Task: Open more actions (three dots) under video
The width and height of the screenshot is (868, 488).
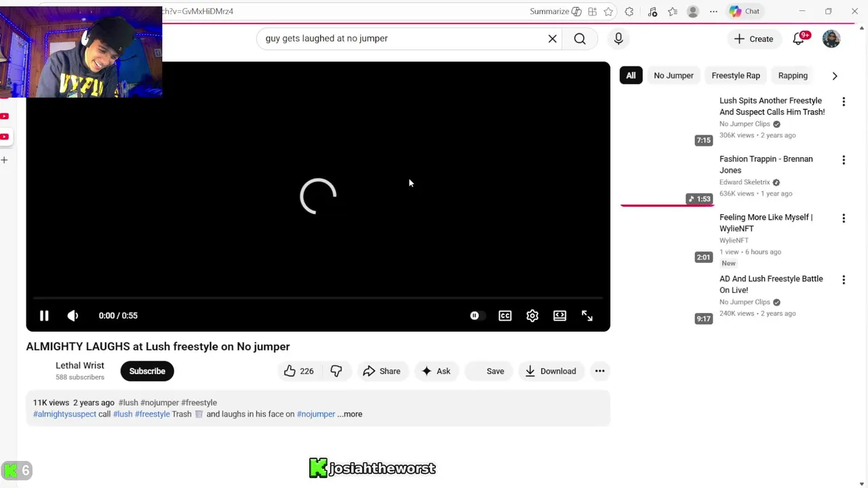Action: (599, 371)
